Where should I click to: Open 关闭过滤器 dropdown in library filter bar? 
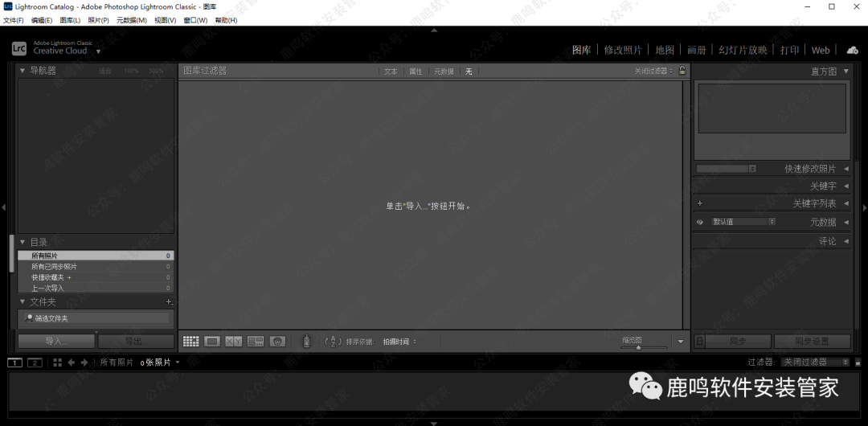click(x=653, y=71)
